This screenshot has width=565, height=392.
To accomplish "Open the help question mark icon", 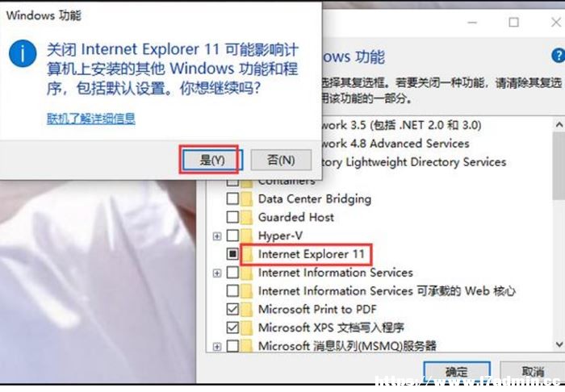I will pyautogui.click(x=559, y=56).
